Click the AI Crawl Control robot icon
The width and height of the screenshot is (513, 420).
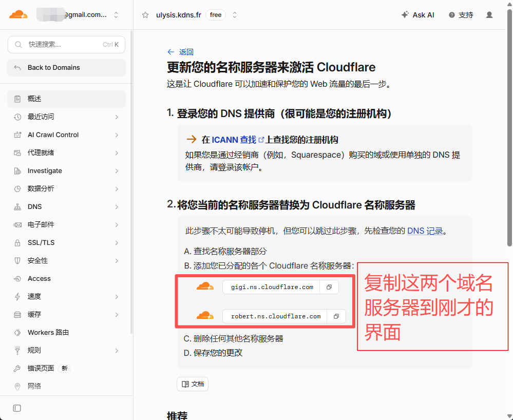17,135
